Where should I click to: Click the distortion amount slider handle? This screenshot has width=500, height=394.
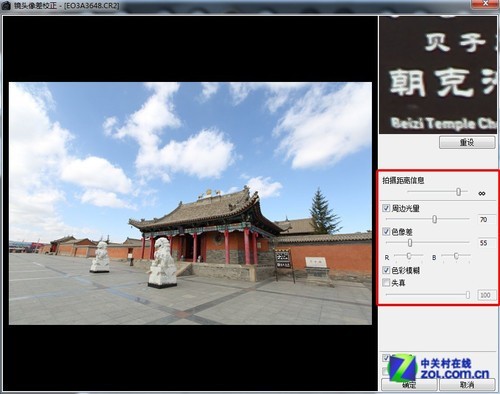point(468,295)
